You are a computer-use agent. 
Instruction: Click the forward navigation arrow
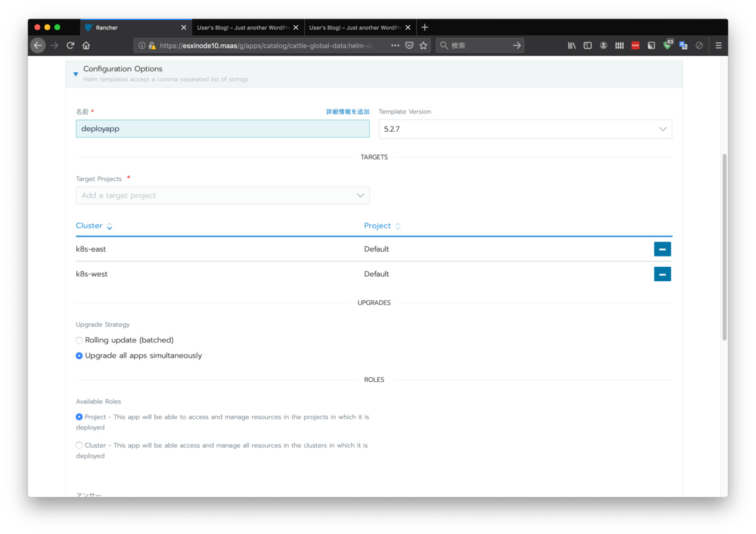tap(54, 45)
